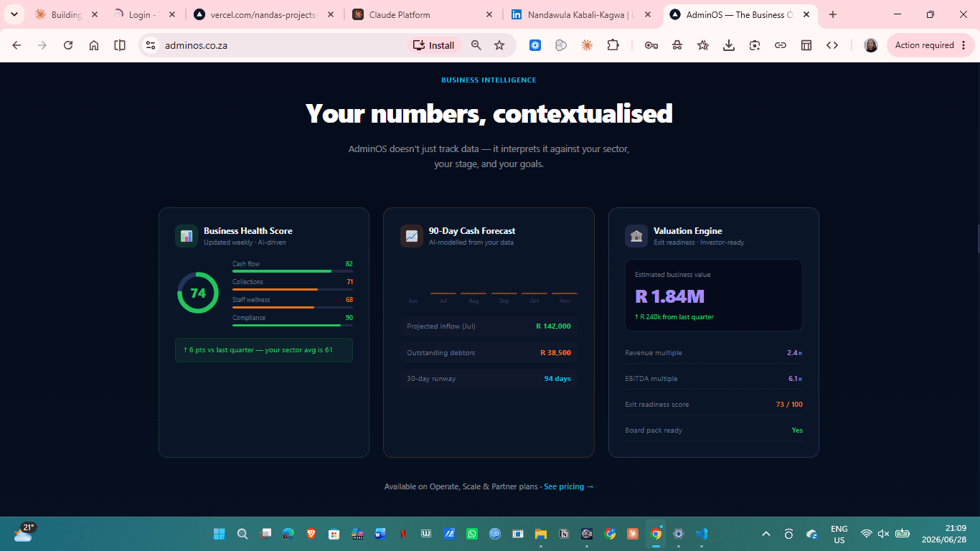The image size is (980, 551).
Task: Click the Valuation Engine bank icon
Action: pyautogui.click(x=636, y=236)
